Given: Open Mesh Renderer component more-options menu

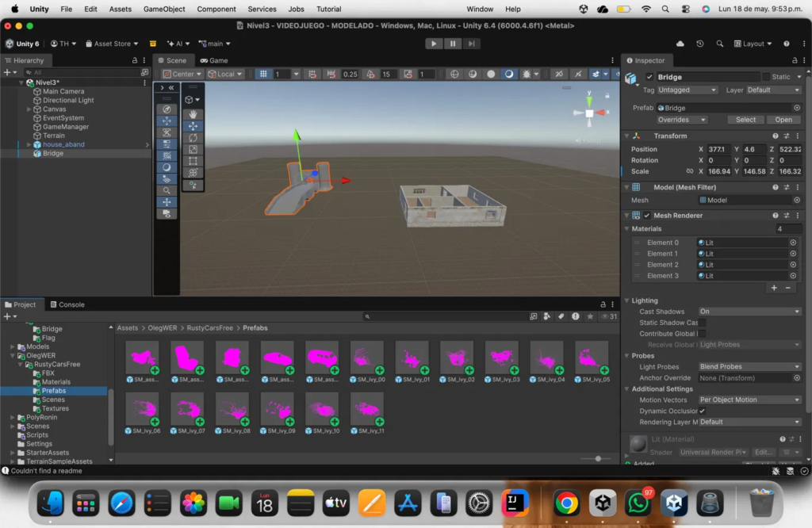Looking at the screenshot, I should coord(798,216).
